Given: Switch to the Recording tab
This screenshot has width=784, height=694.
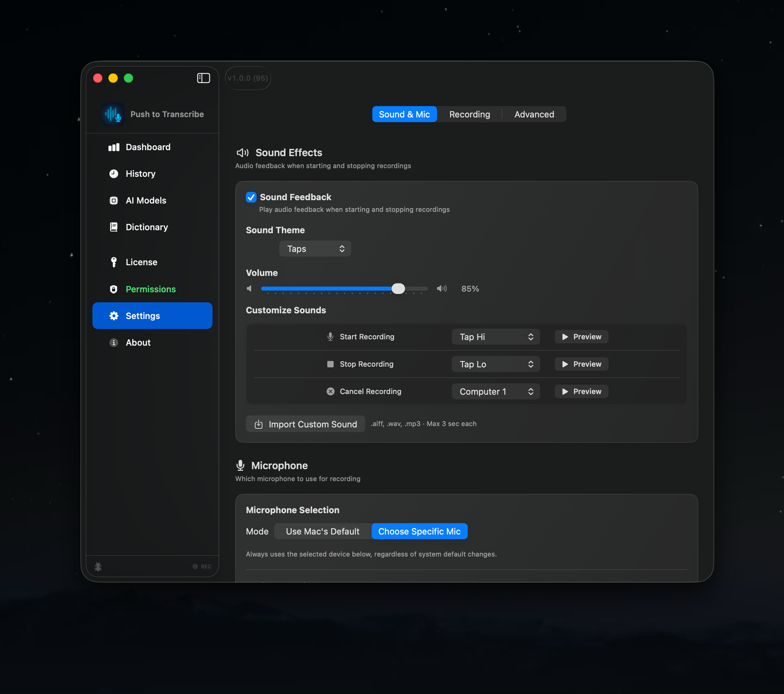Looking at the screenshot, I should pyautogui.click(x=469, y=114).
